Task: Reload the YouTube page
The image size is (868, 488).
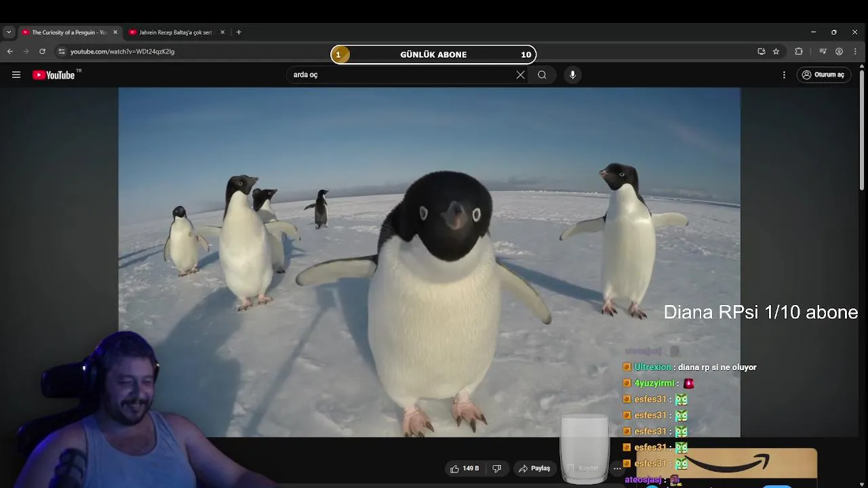Action: point(42,52)
